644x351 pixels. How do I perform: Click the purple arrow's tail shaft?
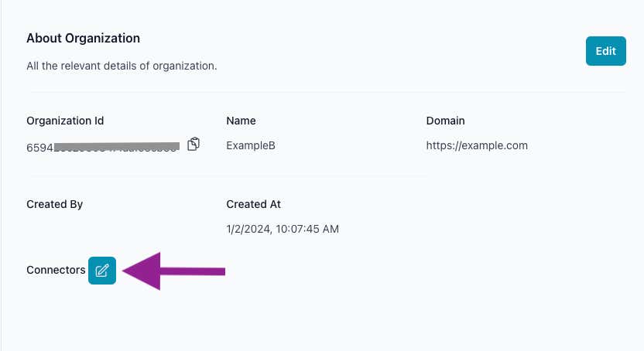[193, 271]
